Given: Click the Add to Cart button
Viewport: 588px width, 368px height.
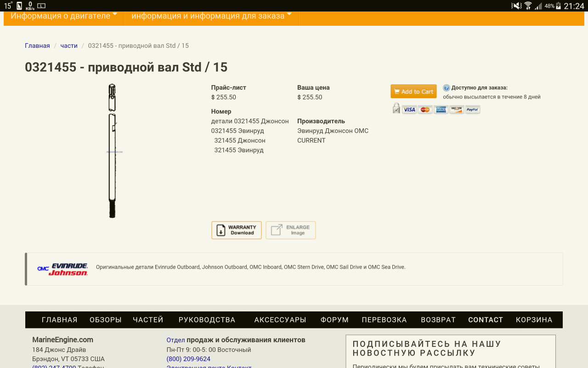Looking at the screenshot, I should pyautogui.click(x=413, y=92).
